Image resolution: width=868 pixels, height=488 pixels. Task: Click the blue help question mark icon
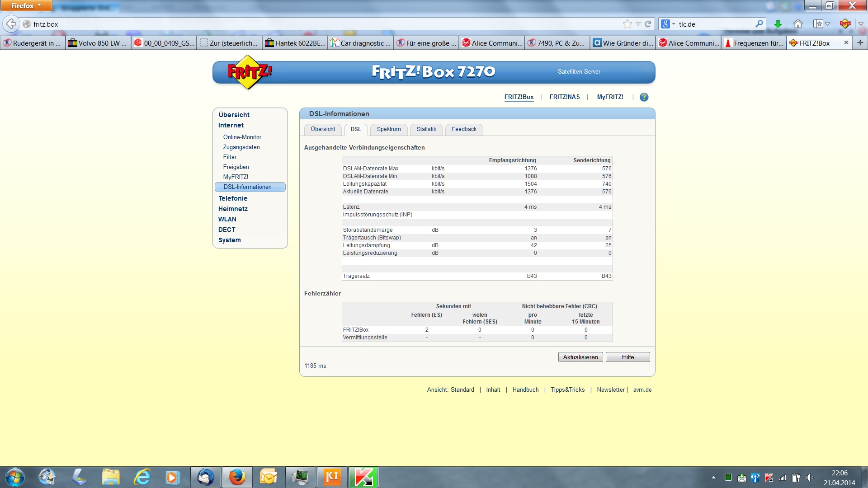click(x=644, y=97)
